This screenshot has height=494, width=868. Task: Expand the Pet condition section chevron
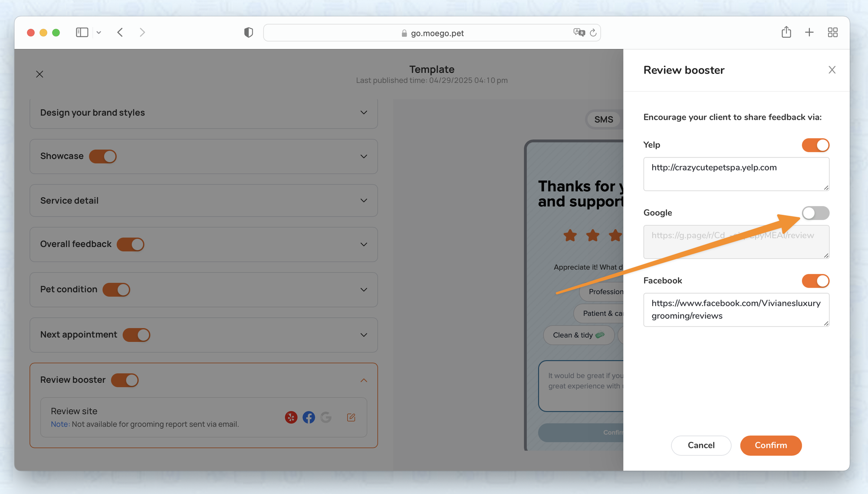(364, 289)
